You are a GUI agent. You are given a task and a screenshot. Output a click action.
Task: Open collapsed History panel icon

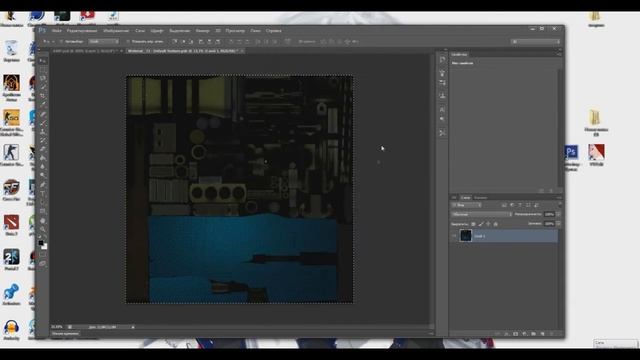click(x=442, y=60)
